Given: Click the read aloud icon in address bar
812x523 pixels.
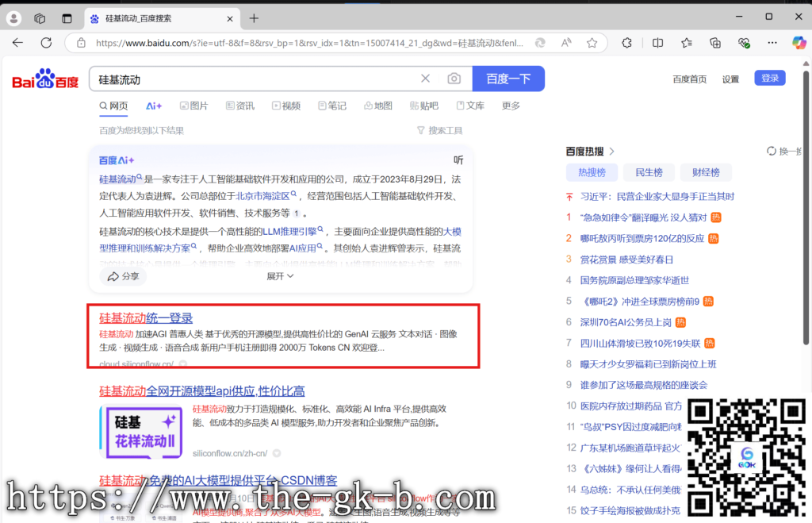Looking at the screenshot, I should tap(566, 43).
